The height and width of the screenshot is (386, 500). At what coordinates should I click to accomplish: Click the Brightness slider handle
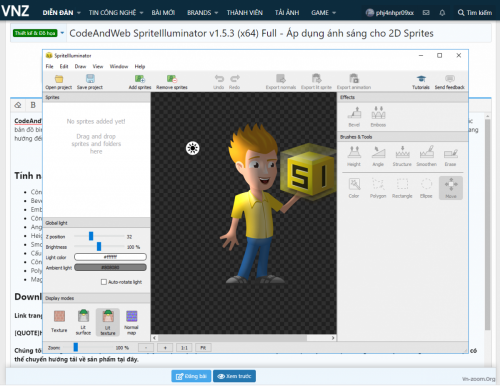tap(99, 246)
